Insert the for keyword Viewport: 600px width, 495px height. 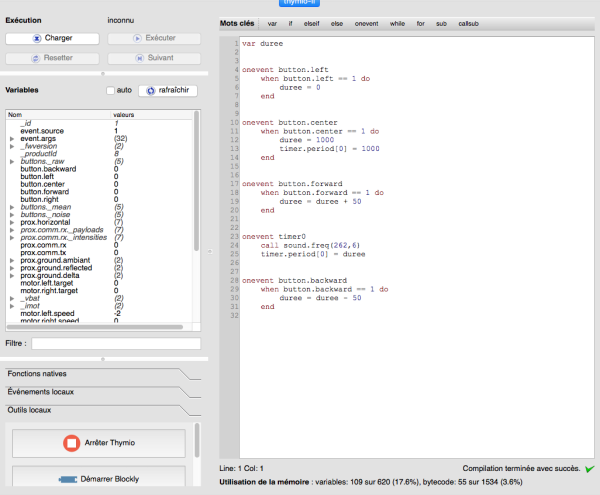(x=421, y=24)
